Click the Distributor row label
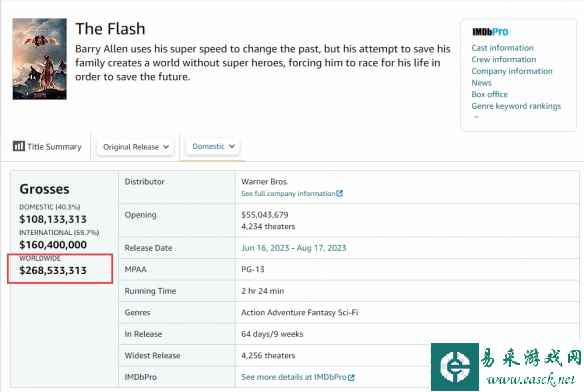The width and height of the screenshot is (584, 392). [x=145, y=181]
